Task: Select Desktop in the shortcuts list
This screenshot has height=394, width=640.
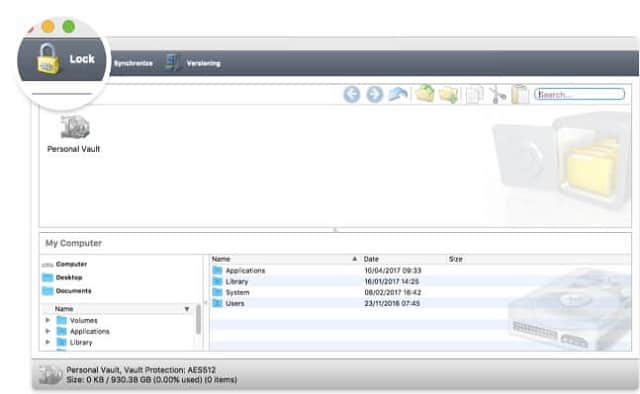Action: point(69,278)
